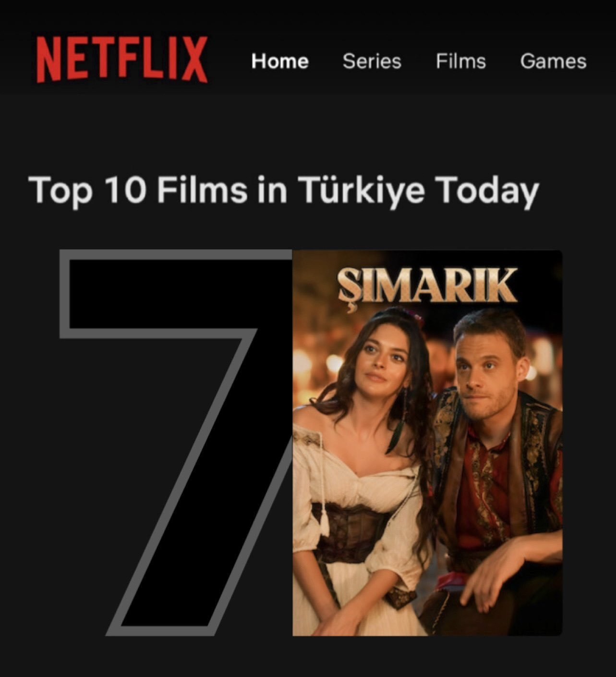Image resolution: width=616 pixels, height=677 pixels.
Task: Click the ŞIMARIK title text on poster
Action: (427, 287)
